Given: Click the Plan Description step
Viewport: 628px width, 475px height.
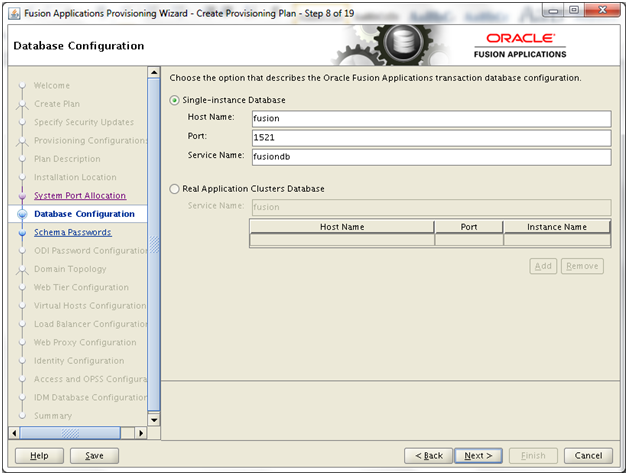Looking at the screenshot, I should pos(67,159).
